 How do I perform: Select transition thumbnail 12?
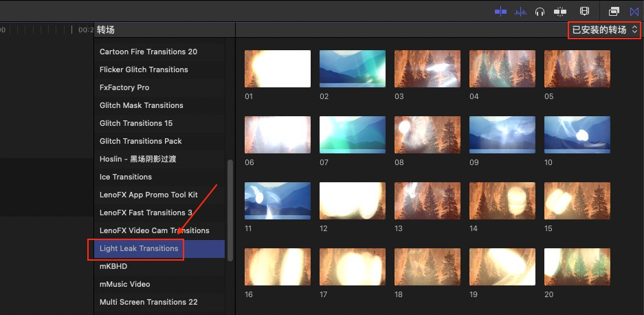pos(353,201)
